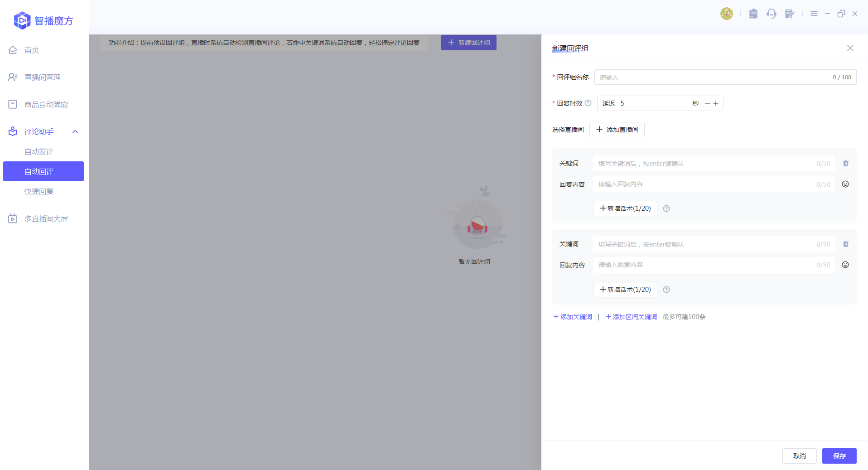Image resolution: width=868 pixels, height=470 pixels.
Task: Click the 取消 button
Action: 800,456
